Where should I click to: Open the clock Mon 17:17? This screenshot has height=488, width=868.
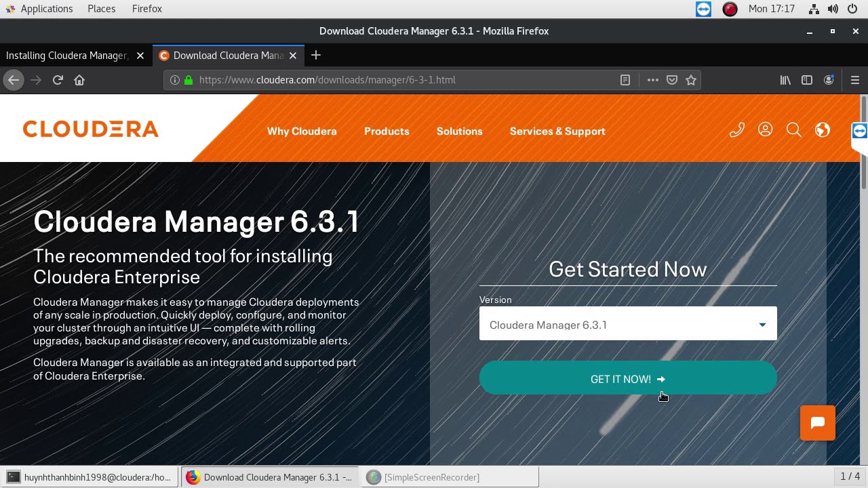pos(771,9)
